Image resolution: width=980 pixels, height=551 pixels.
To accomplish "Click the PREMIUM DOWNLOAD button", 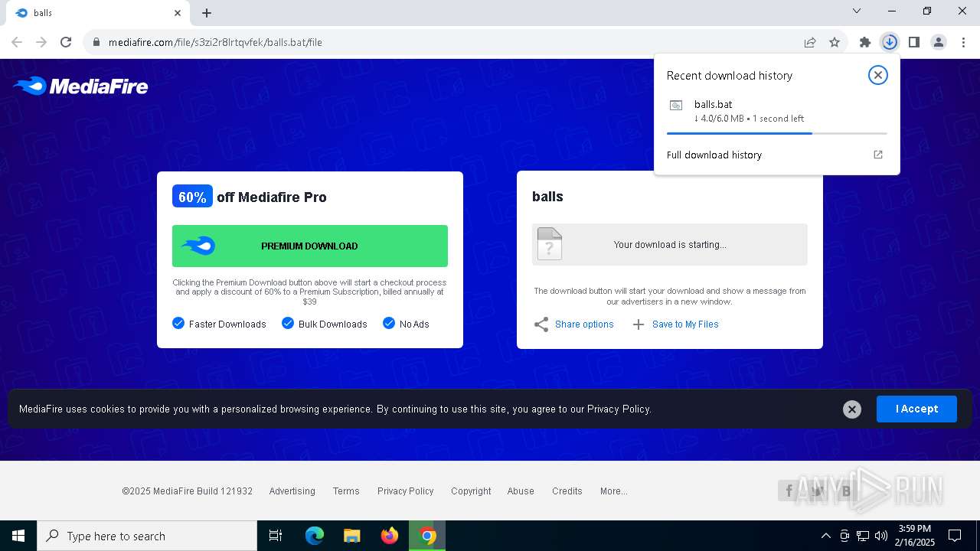I will tap(310, 246).
